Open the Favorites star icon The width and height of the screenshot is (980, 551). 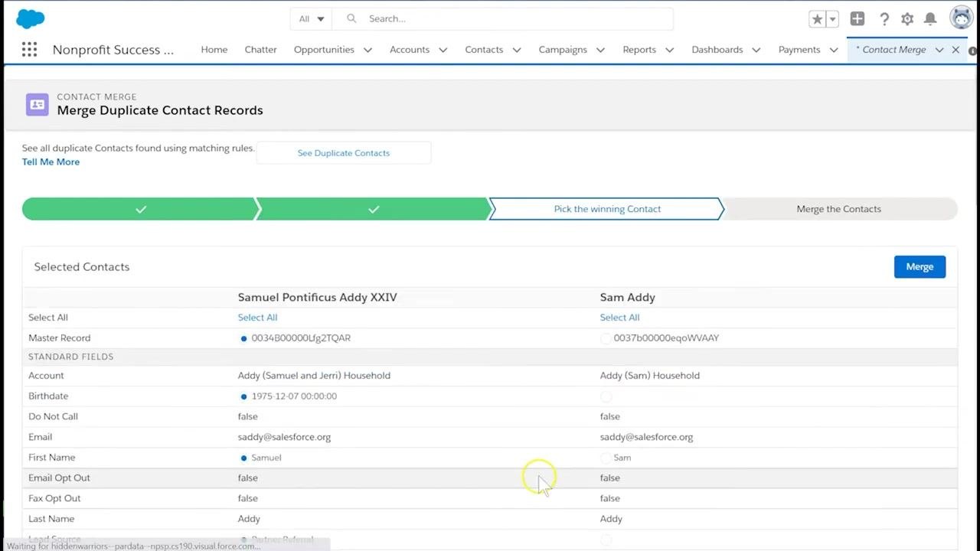tap(817, 19)
